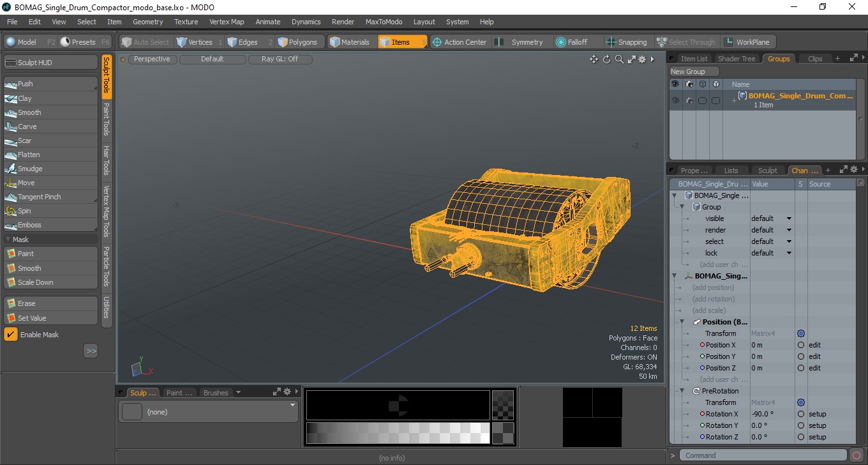This screenshot has width=868, height=465.
Task: Select the mask Erase tool
Action: pyautogui.click(x=50, y=303)
